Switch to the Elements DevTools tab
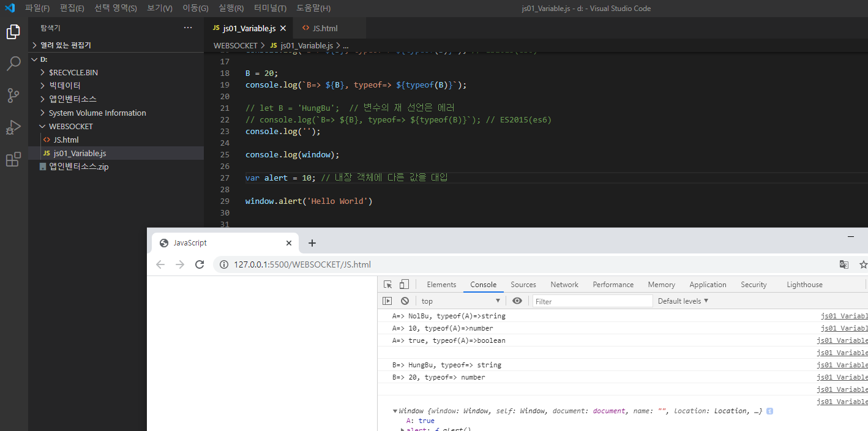 441,285
